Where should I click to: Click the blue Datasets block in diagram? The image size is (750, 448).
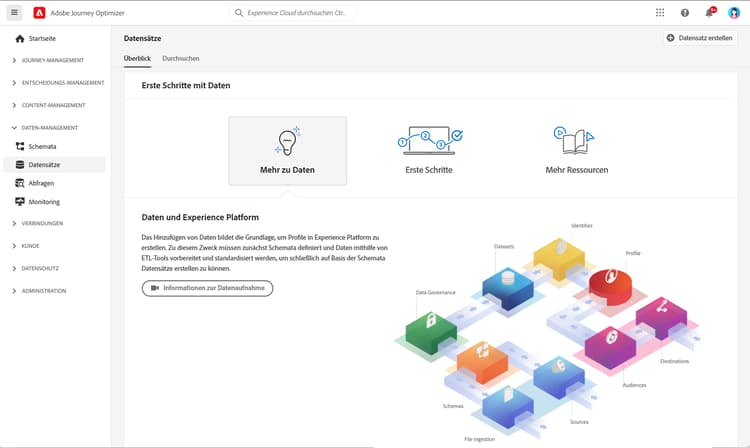pos(507,288)
